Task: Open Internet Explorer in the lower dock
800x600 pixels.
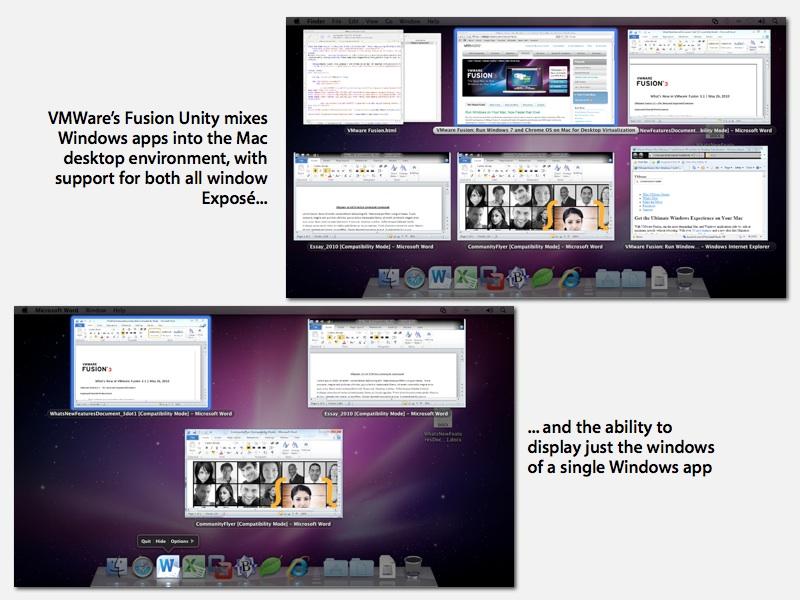Action: (297, 567)
